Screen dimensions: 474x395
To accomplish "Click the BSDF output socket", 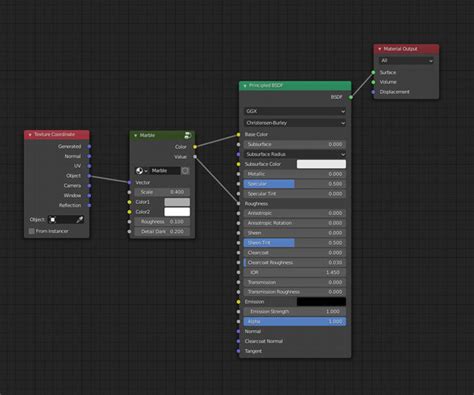I will pyautogui.click(x=351, y=97).
